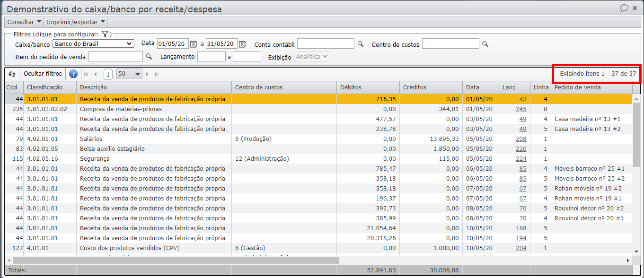Open page size dropdown showing 50
This screenshot has width=644, height=278.
pos(130,74)
